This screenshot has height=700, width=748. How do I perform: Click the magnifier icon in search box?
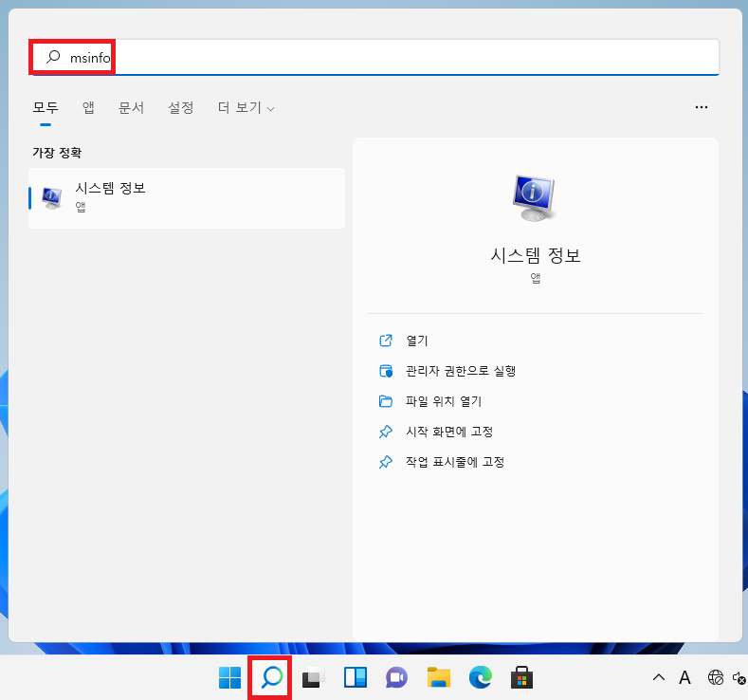pyautogui.click(x=53, y=57)
